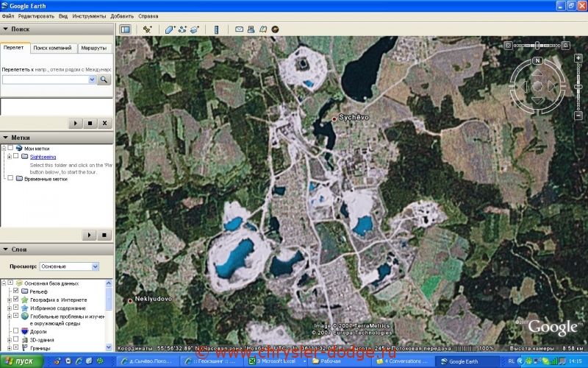Click the left end icon of tilt slider

(x=508, y=46)
